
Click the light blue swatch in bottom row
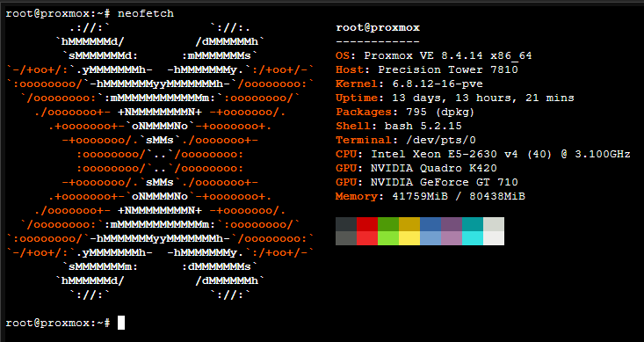431,238
